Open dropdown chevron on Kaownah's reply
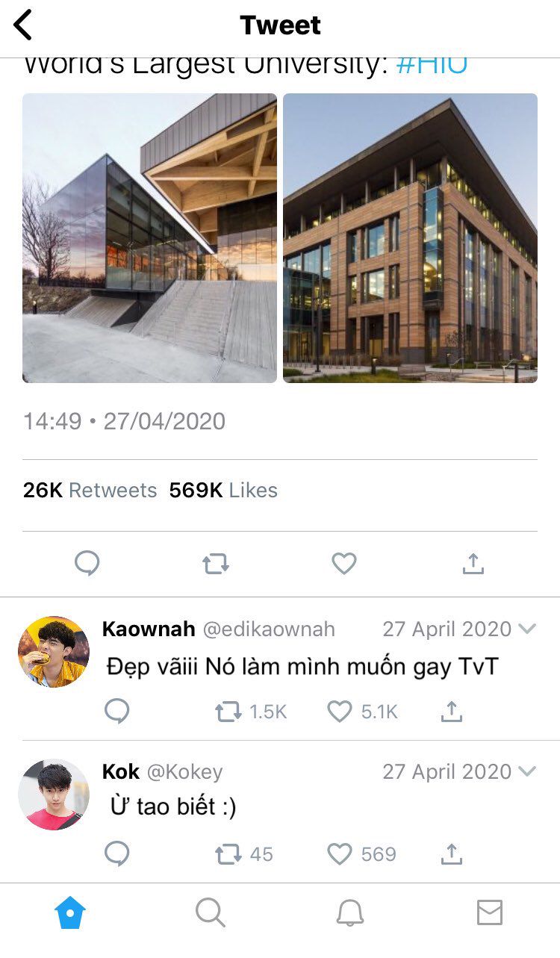The image size is (560, 958). pyautogui.click(x=527, y=629)
